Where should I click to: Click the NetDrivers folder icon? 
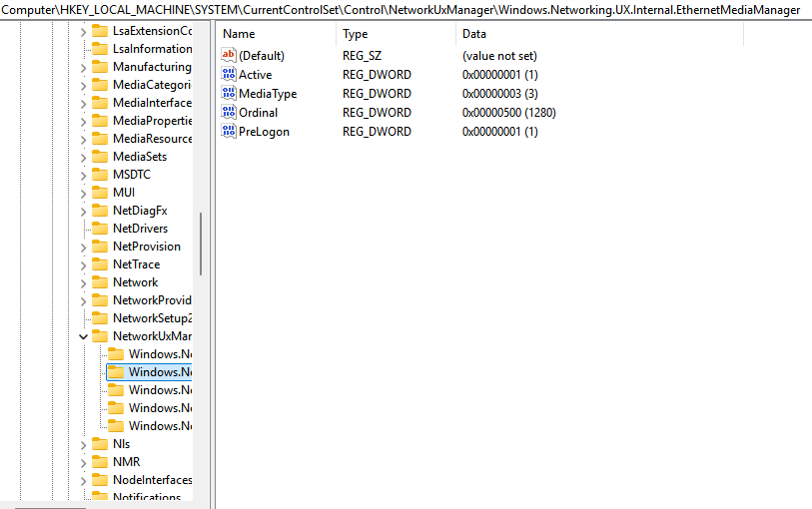coord(100,229)
